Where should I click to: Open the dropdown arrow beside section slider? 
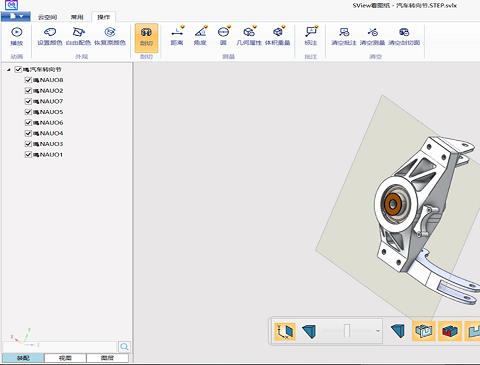378,331
